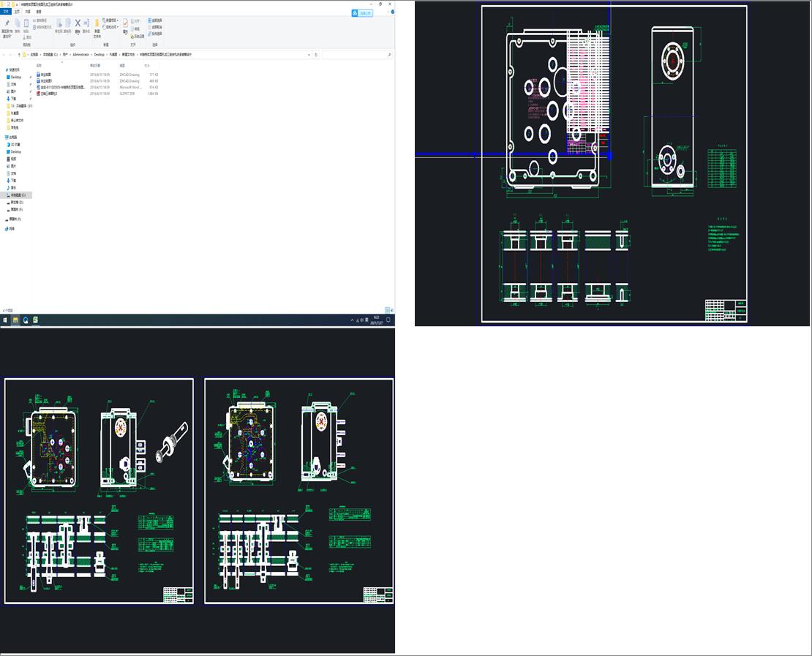
Task: Switch to the Share ribbon tab
Action: click(28, 12)
